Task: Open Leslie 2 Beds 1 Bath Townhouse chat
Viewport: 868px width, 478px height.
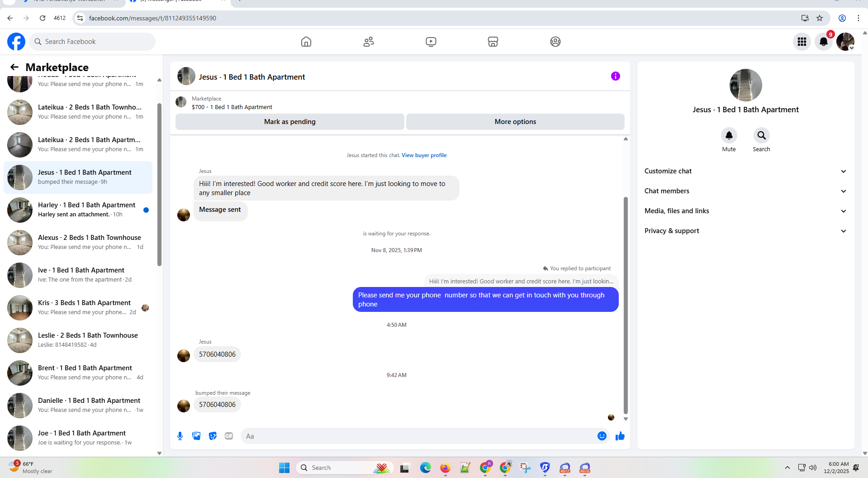Action: [78, 340]
